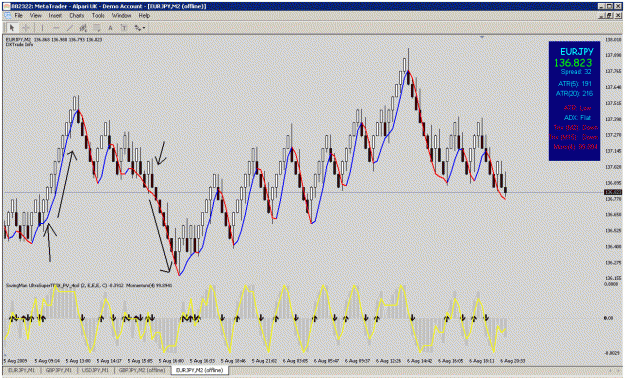The width and height of the screenshot is (625, 378).
Task: Open the View menu
Action: pos(36,16)
